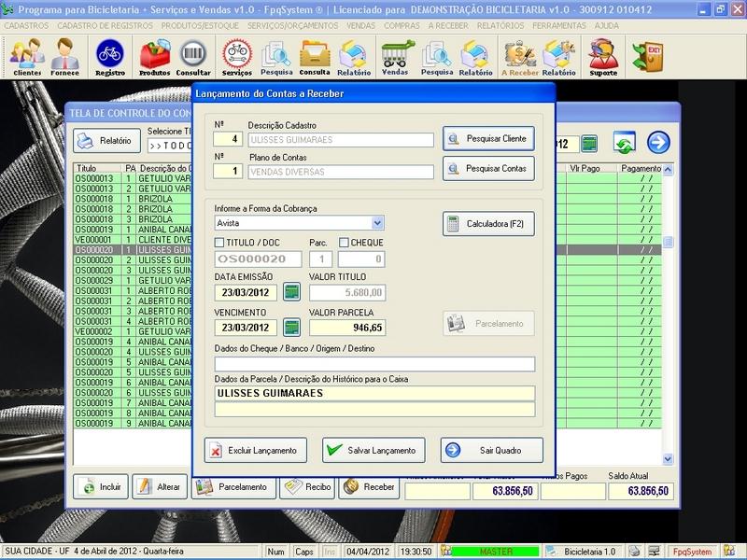The image size is (747, 560).
Task: Click the Sair Quadro button
Action: (492, 450)
